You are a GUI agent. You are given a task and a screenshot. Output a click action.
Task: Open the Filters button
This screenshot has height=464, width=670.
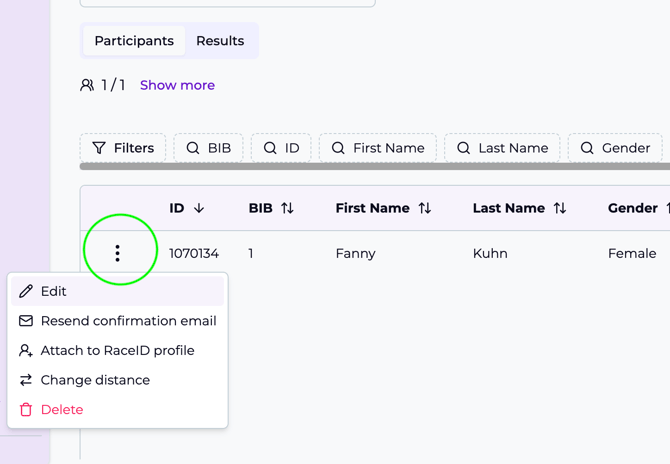coord(123,148)
